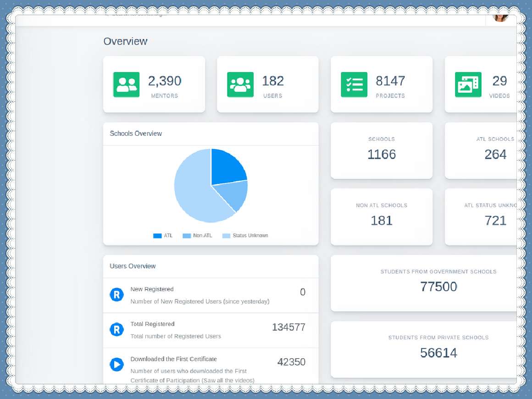Click the Total Registered count 134577
The width and height of the screenshot is (532, 399).
pyautogui.click(x=288, y=327)
